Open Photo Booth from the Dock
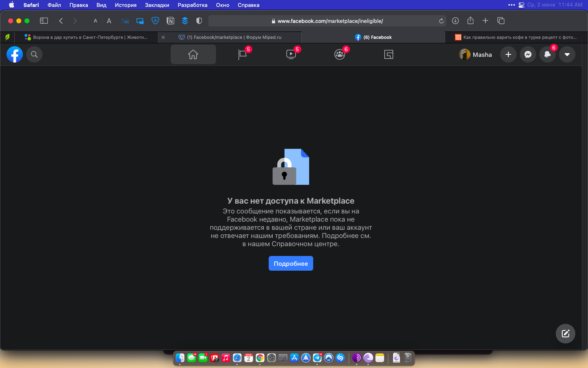Screen dimensions: 588x368 (x=214, y=358)
